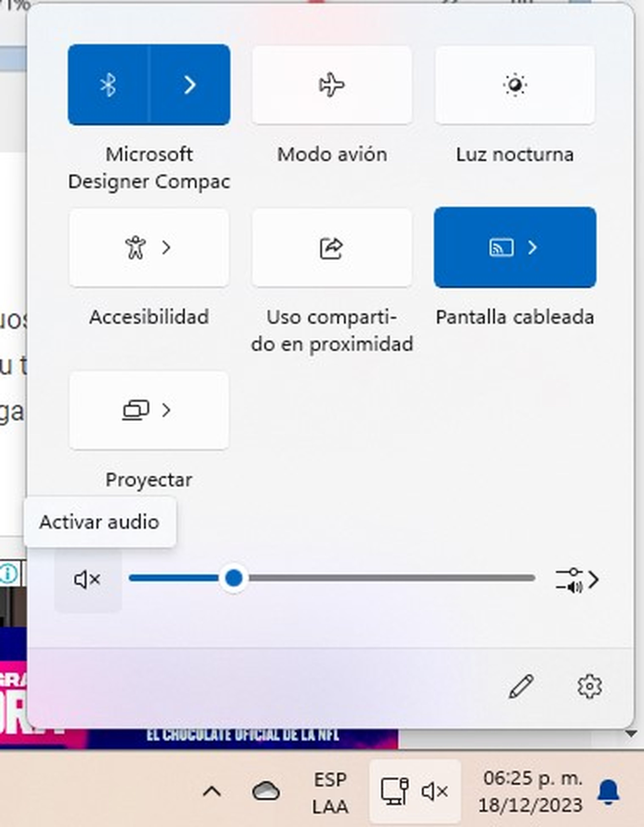Click the Modo avión label
The image size is (644, 827).
click(x=332, y=154)
